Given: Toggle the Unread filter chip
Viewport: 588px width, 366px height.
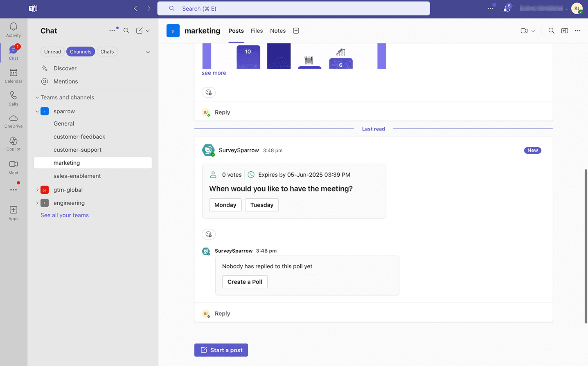Looking at the screenshot, I should point(52,52).
